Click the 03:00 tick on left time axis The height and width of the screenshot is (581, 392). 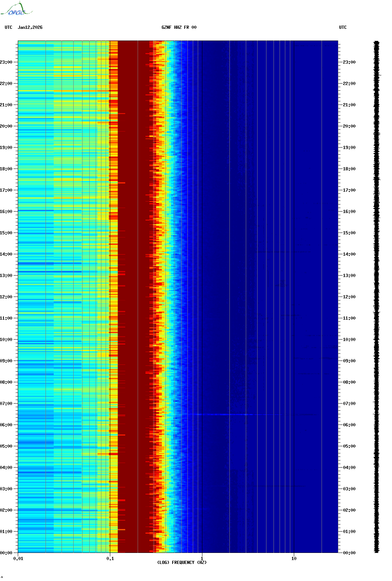[x=6, y=489]
